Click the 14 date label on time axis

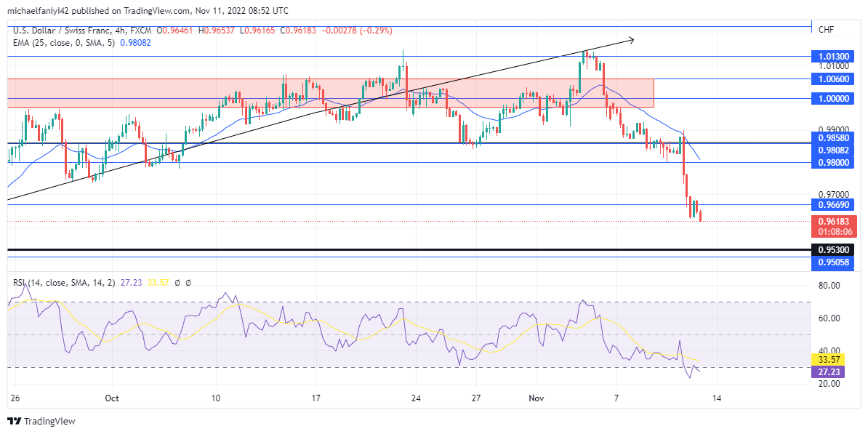[x=716, y=398]
